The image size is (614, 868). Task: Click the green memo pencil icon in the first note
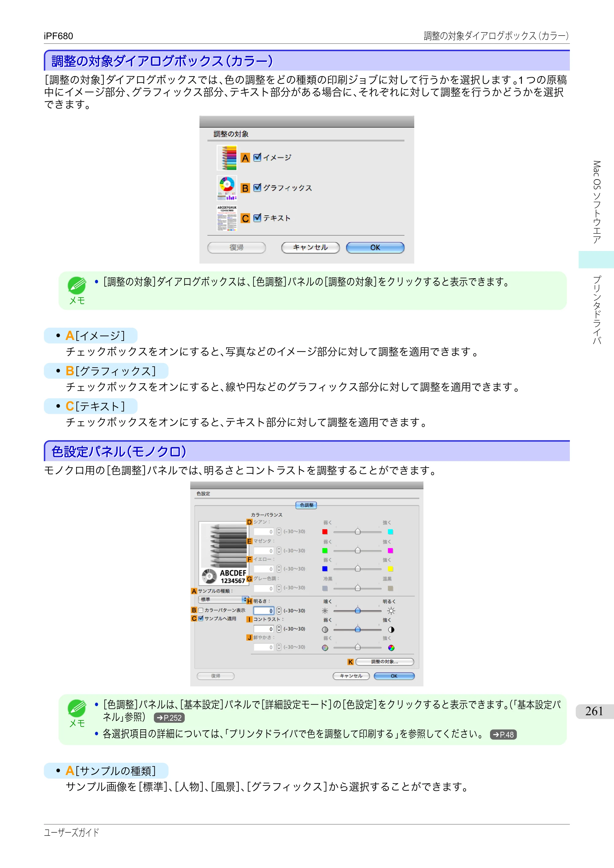click(77, 285)
